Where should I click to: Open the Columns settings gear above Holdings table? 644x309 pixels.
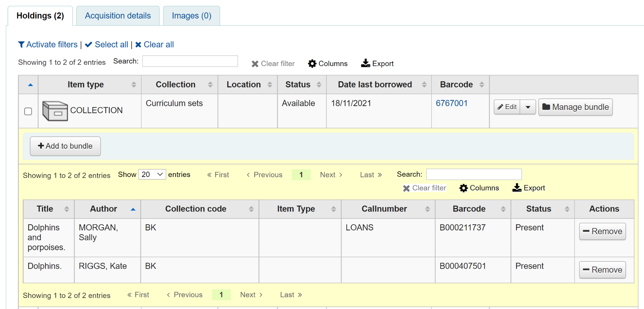pos(328,63)
